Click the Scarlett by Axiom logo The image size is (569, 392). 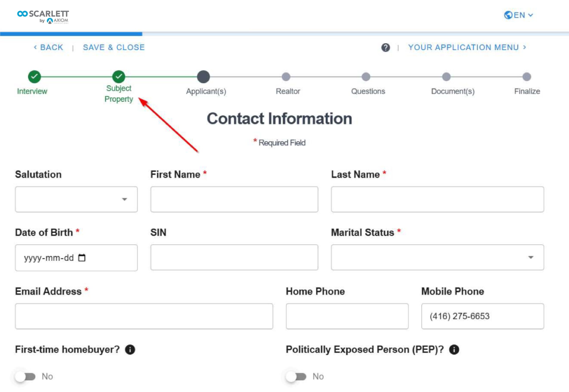tap(43, 17)
